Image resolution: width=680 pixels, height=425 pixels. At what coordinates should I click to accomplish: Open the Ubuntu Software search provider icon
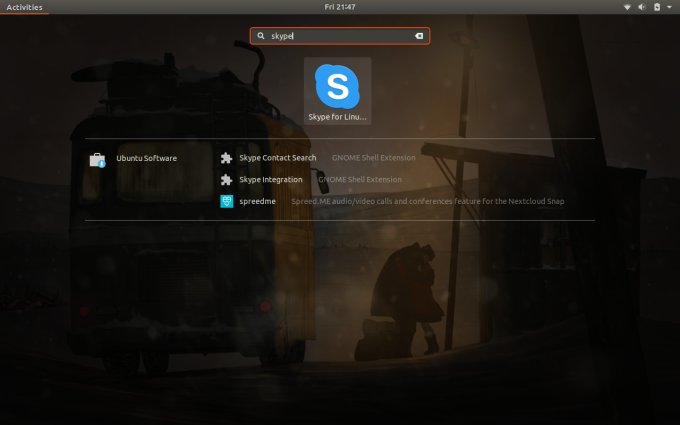pyautogui.click(x=97, y=160)
